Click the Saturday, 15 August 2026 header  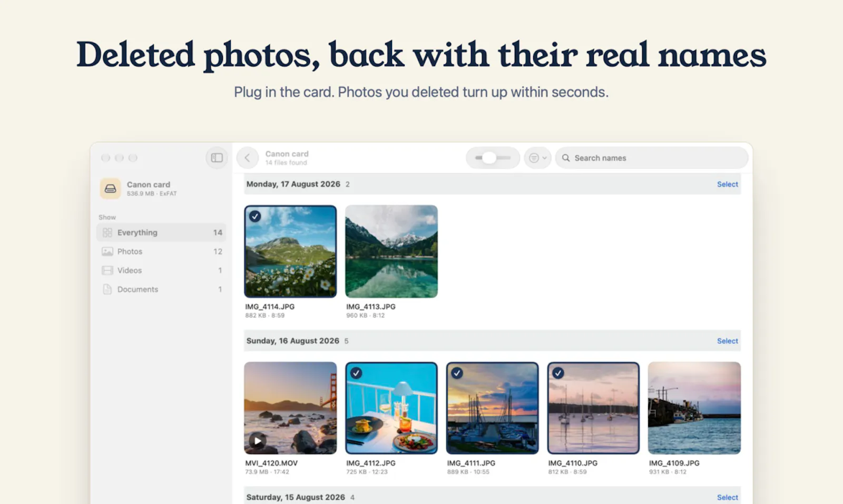click(x=296, y=497)
